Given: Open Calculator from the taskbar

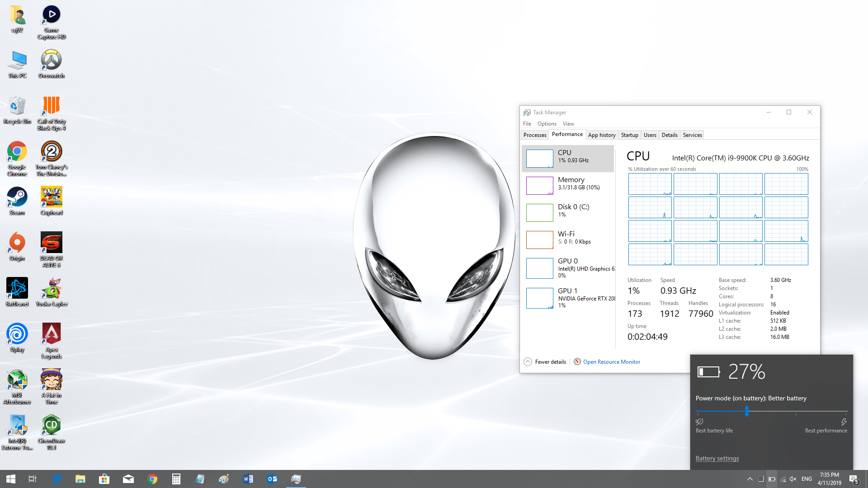Looking at the screenshot, I should tap(176, 479).
